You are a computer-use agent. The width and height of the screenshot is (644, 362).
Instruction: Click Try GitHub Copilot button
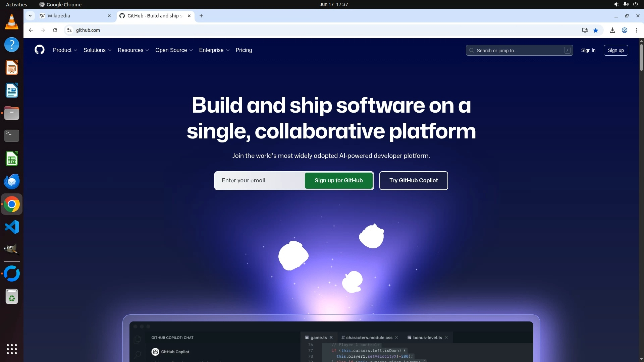pos(413,180)
